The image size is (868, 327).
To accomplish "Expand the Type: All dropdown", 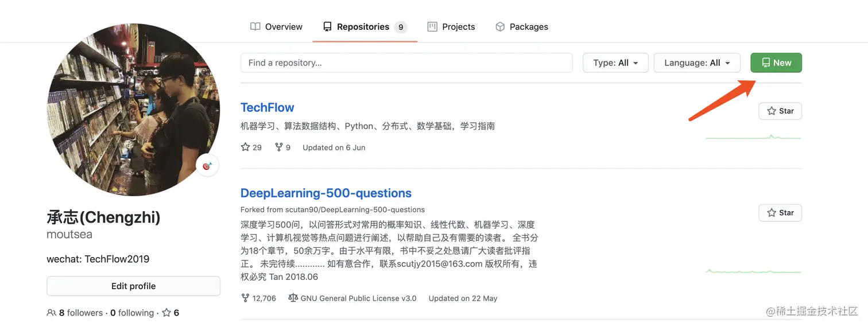I will (x=615, y=63).
